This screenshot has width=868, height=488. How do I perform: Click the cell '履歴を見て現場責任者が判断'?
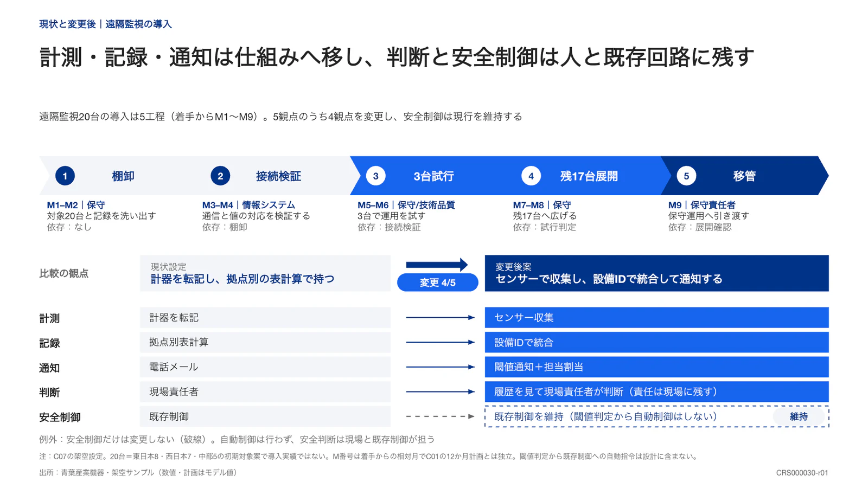(657, 391)
